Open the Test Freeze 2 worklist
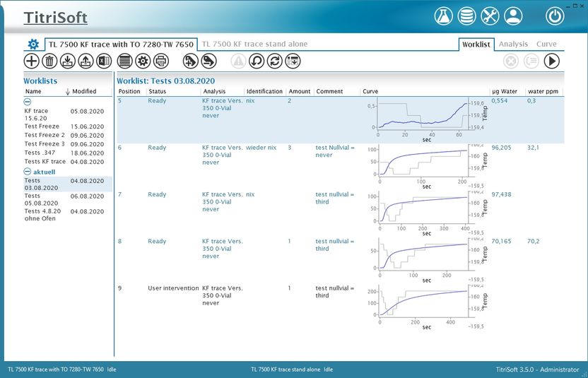 pyautogui.click(x=68, y=135)
